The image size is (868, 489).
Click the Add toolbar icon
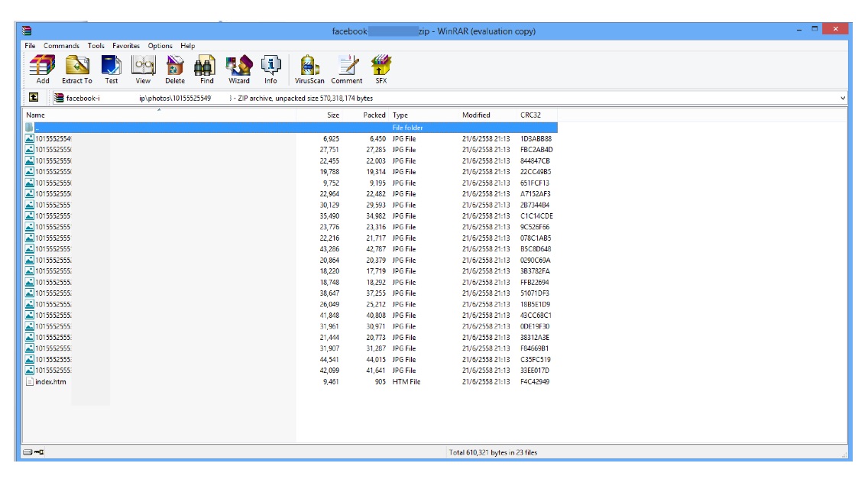(x=43, y=70)
